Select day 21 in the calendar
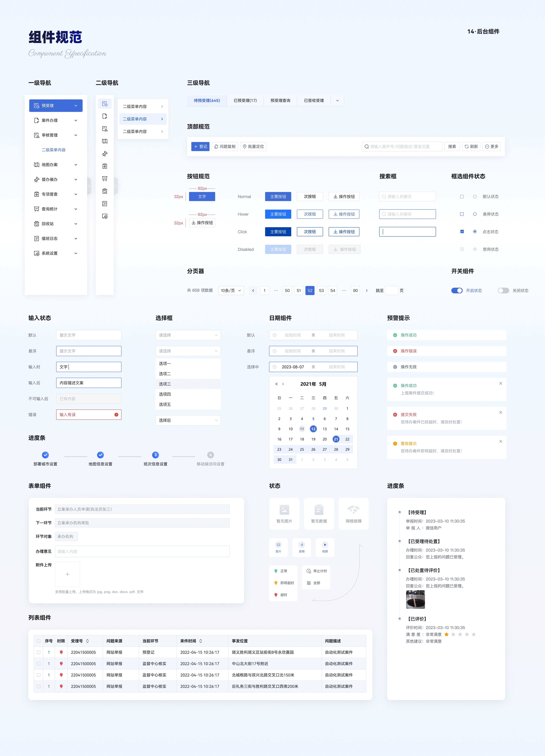 (336, 439)
